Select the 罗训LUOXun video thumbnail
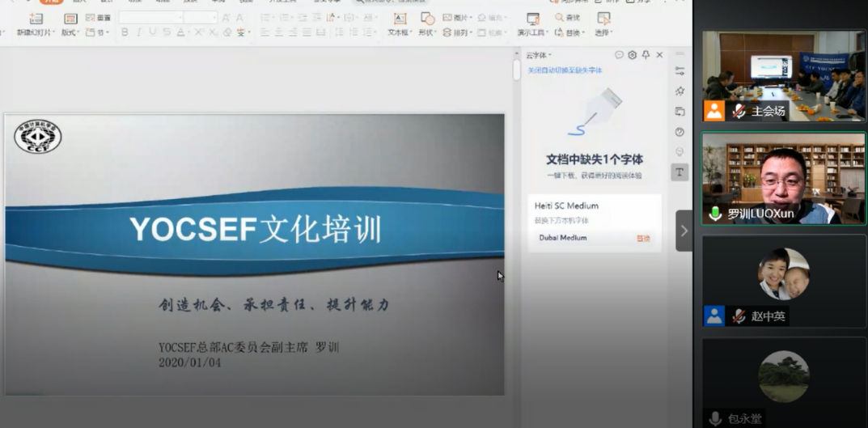The width and height of the screenshot is (868, 428). click(x=784, y=178)
